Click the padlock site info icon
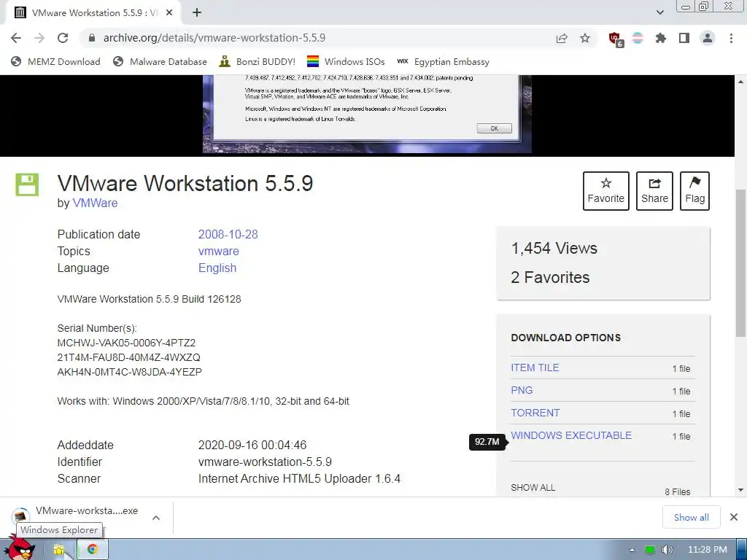The width and height of the screenshot is (747, 560). tap(92, 38)
